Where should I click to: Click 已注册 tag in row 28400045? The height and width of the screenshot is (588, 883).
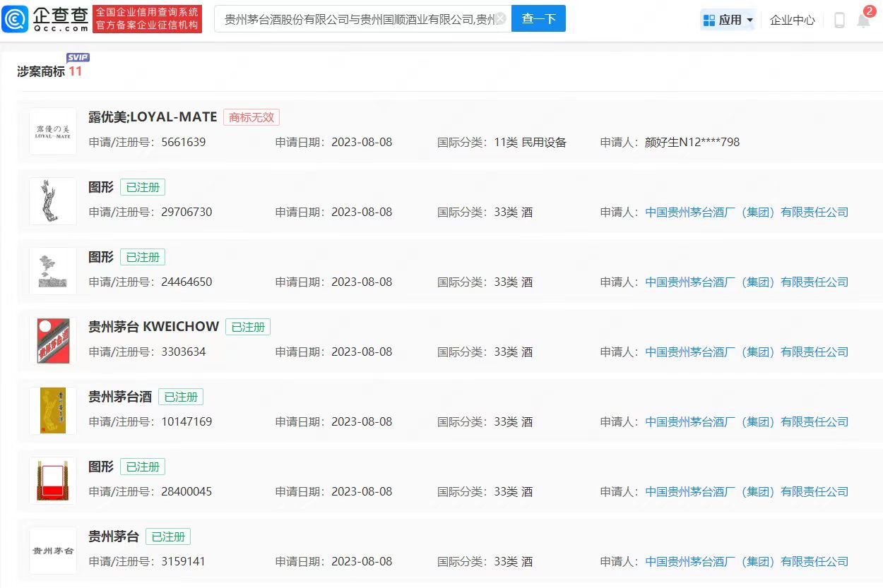(143, 467)
